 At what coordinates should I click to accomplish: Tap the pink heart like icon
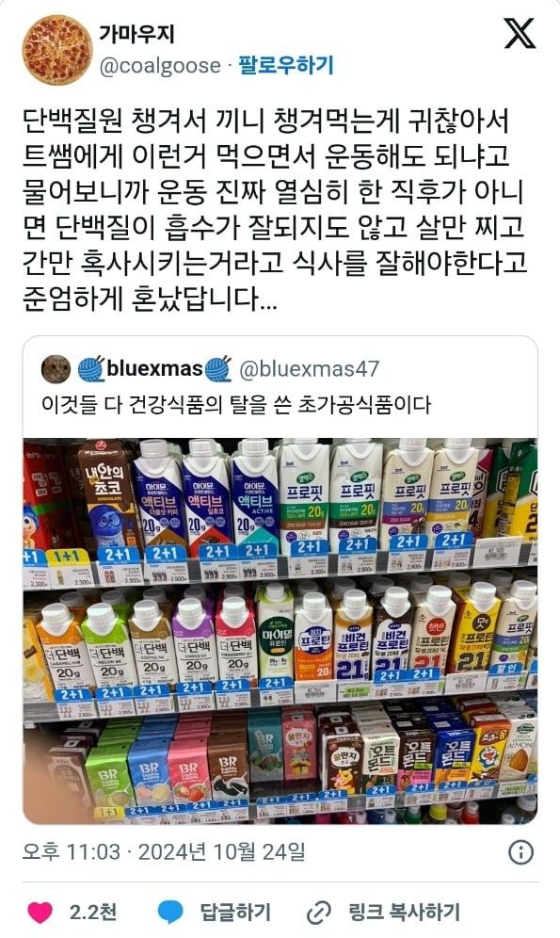(40, 913)
